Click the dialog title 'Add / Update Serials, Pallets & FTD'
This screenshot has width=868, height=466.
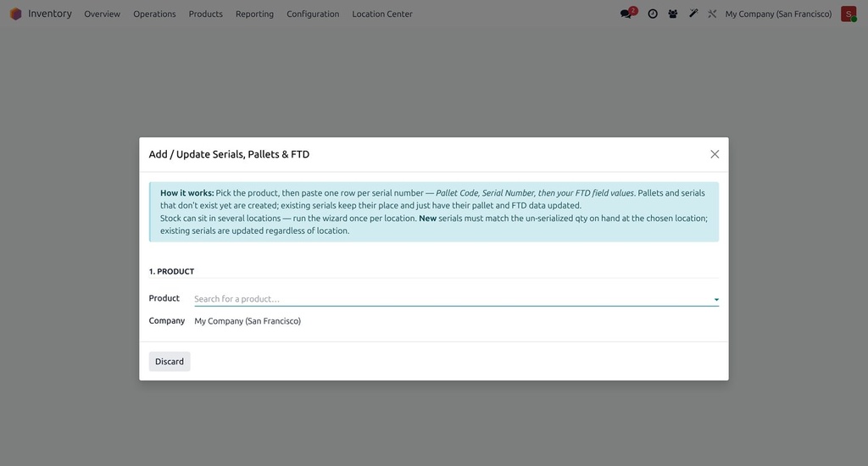pyautogui.click(x=229, y=154)
